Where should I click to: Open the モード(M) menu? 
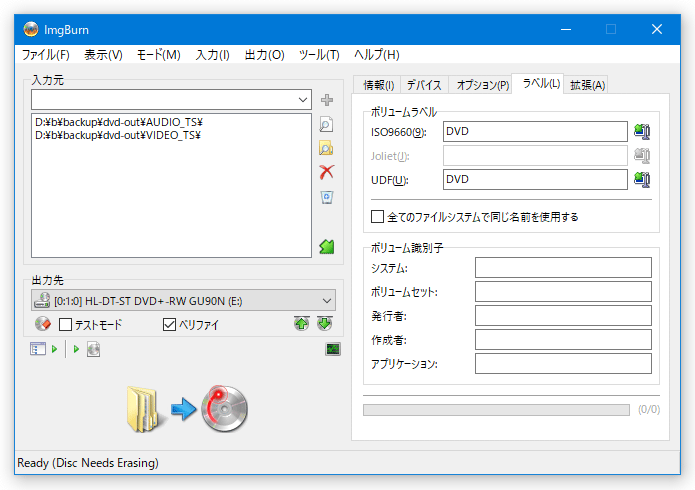pos(159,55)
